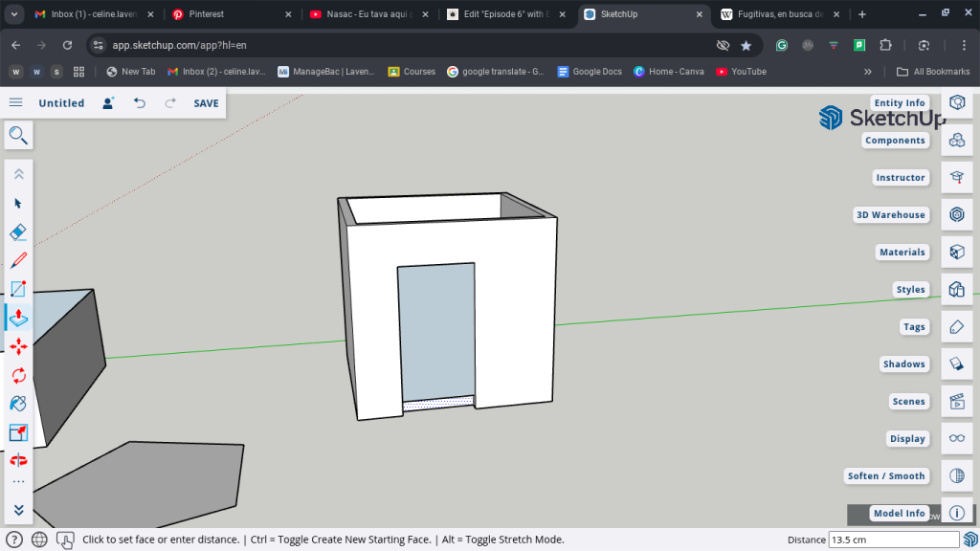Open the Shadows panel icon
The height and width of the screenshot is (551, 980).
(956, 364)
